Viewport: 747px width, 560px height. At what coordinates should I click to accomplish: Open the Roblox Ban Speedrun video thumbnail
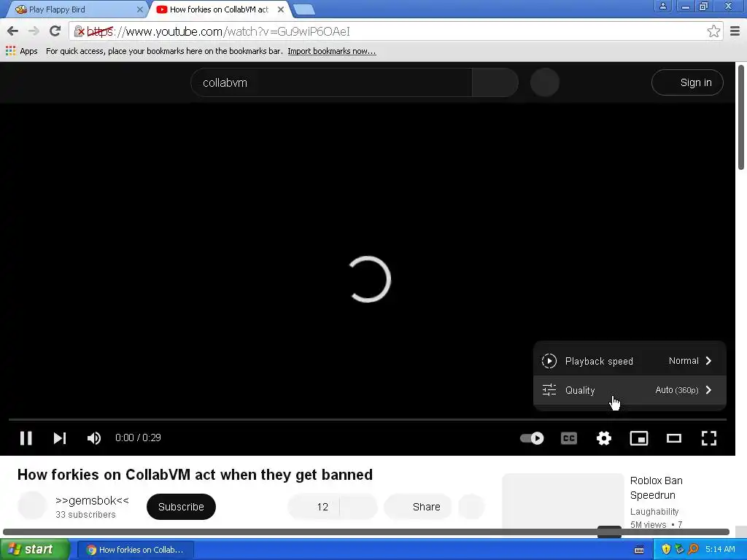(563, 500)
